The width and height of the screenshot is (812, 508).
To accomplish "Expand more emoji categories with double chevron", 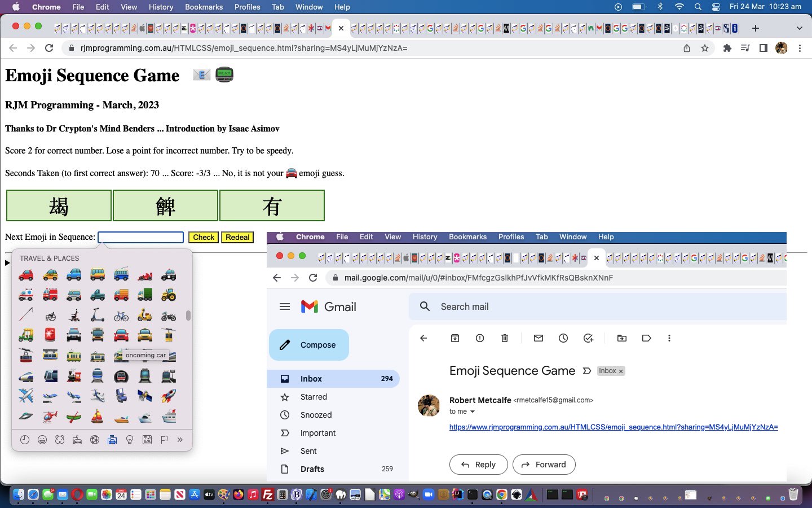I will 180,440.
